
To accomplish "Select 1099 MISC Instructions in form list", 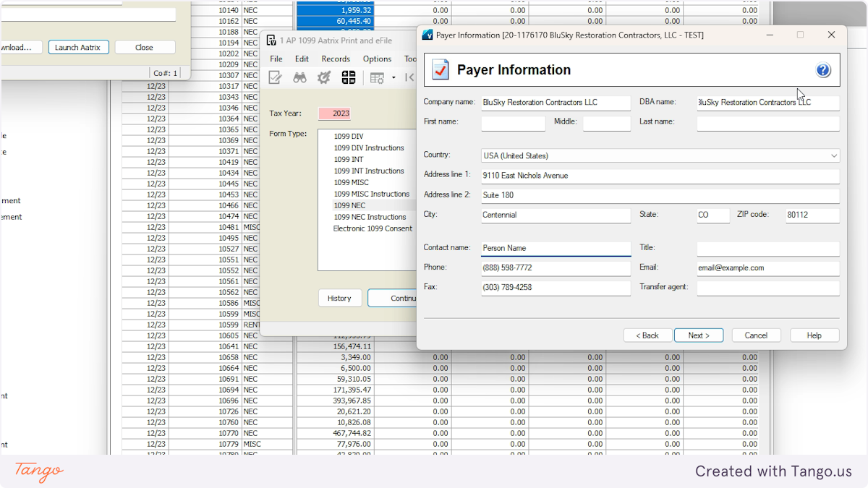I will click(372, 194).
